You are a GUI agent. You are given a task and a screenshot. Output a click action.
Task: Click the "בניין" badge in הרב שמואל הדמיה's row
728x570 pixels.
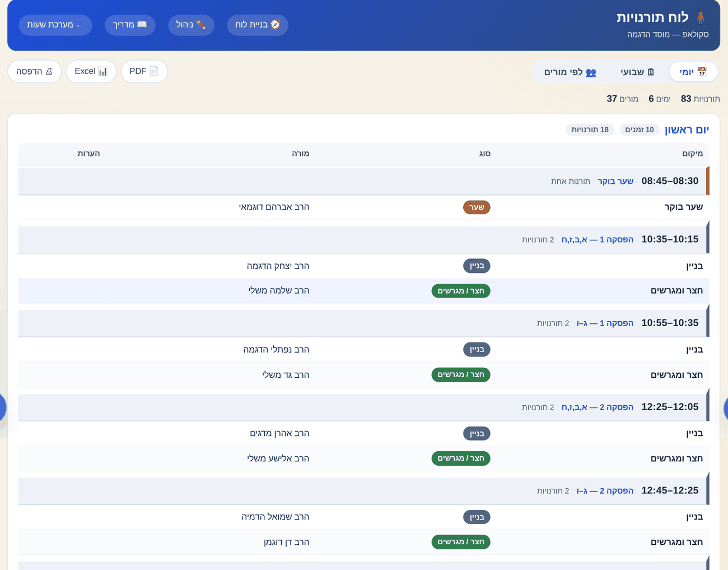(x=477, y=517)
